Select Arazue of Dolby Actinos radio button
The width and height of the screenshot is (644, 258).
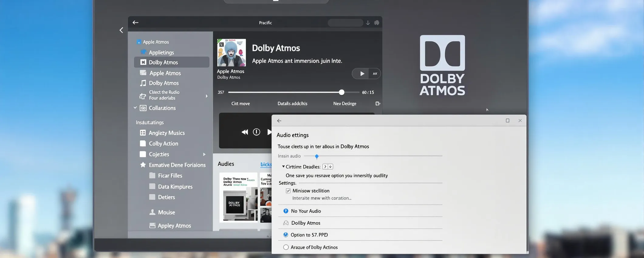(286, 247)
